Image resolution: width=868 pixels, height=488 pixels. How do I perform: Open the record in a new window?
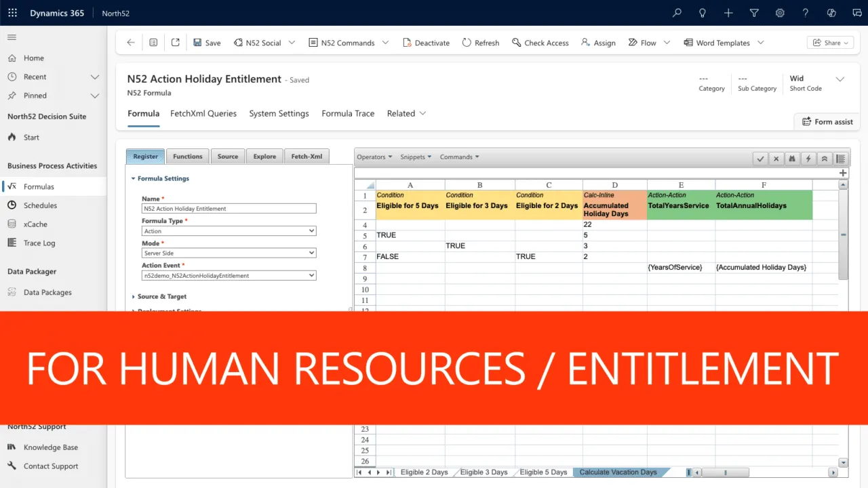(175, 43)
